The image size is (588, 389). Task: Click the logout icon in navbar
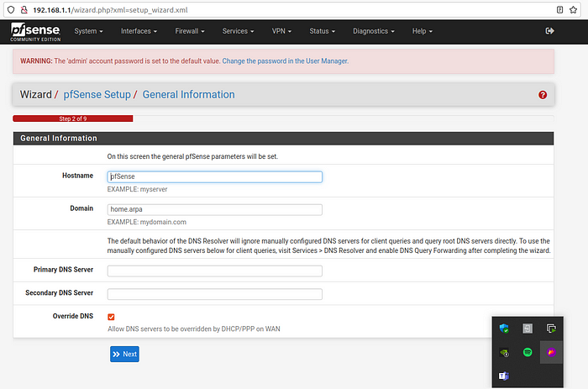[x=549, y=31]
